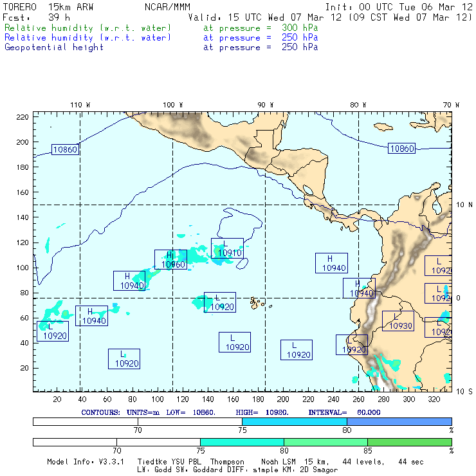
Task: Click the 'INTERVAL= 60.000' text
Action: [344, 412]
